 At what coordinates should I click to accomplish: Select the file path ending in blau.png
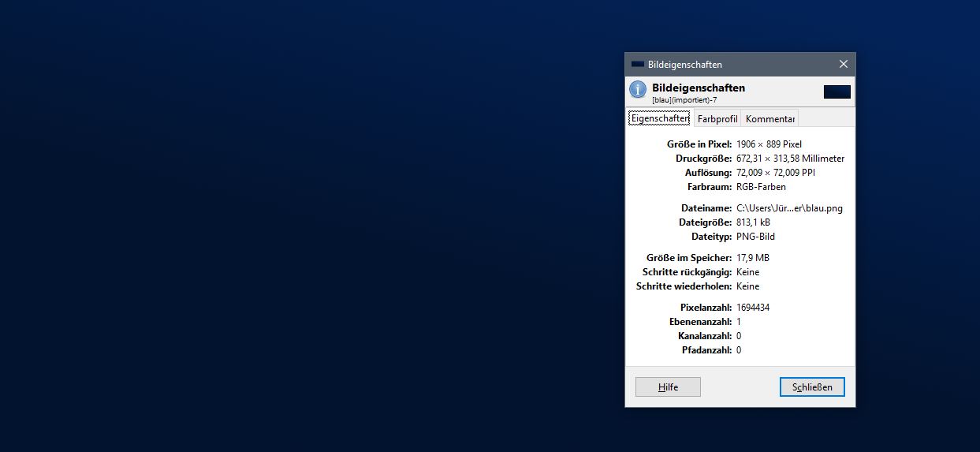(x=789, y=208)
